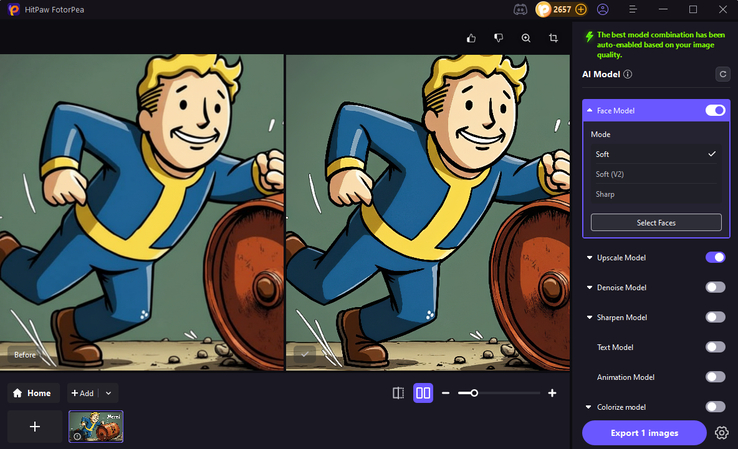Expand the Colorize model section
Screen dimensions: 738x449
tap(590, 407)
